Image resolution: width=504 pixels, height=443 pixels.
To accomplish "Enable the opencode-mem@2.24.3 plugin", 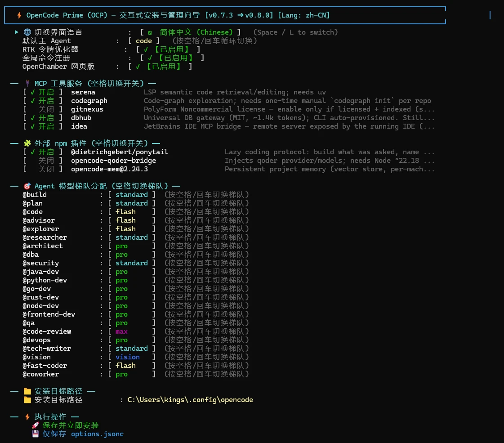I will [x=43, y=169].
